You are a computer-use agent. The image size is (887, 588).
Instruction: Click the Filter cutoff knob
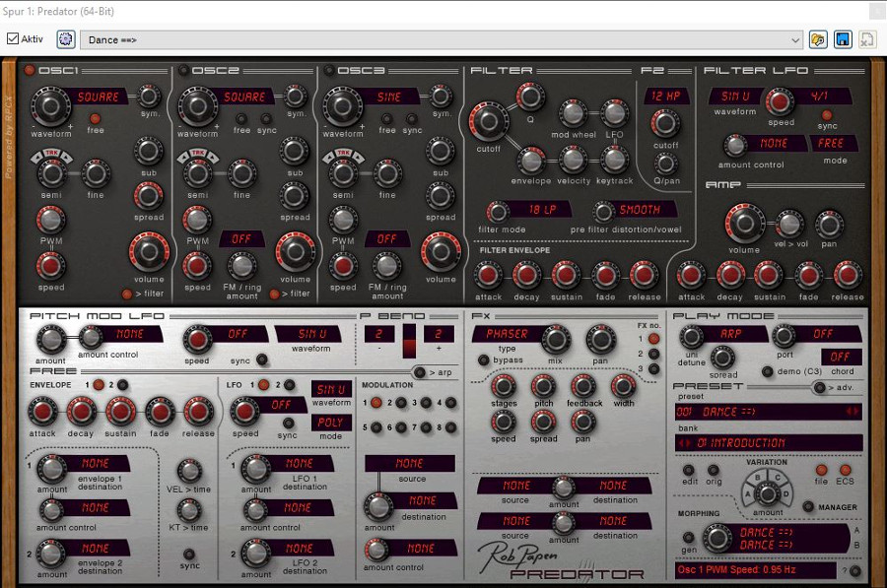(x=488, y=121)
